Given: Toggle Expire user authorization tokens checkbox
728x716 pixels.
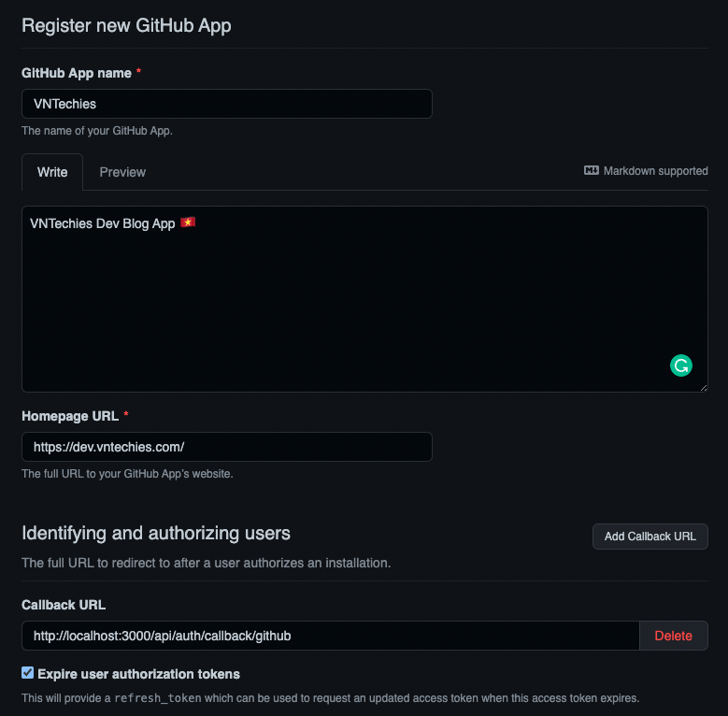Looking at the screenshot, I should [28, 673].
